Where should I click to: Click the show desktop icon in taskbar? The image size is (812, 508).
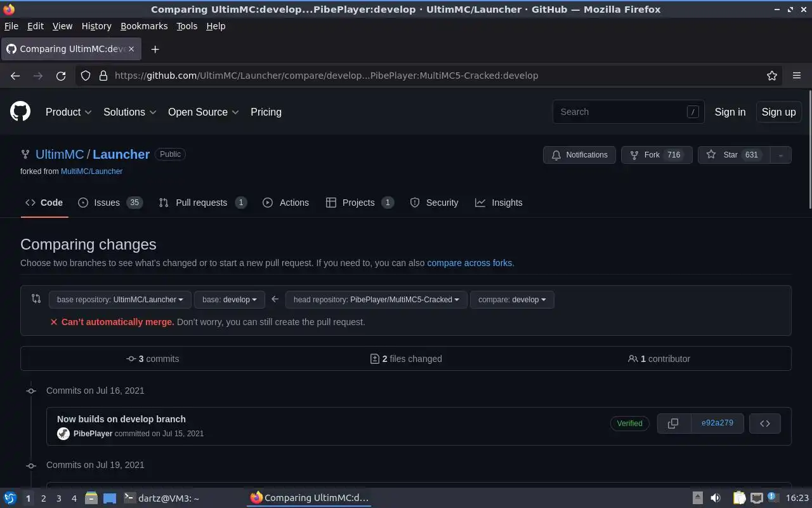click(110, 498)
